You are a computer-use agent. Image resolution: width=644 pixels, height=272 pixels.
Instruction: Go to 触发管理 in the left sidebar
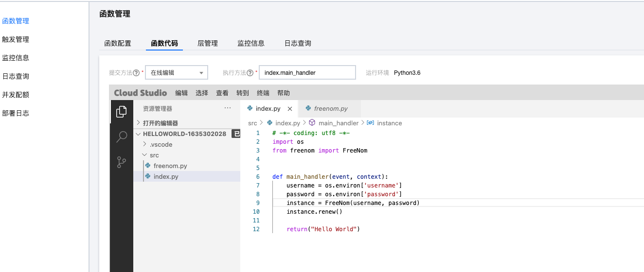point(16,39)
